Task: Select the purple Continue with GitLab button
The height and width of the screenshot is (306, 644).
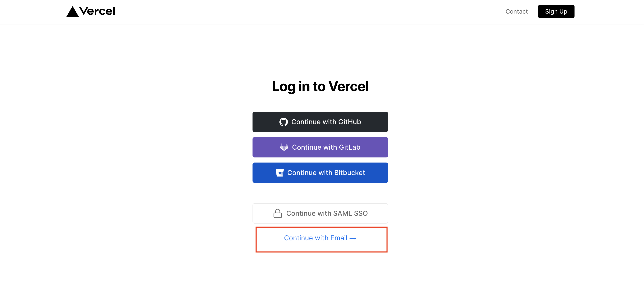Action: click(320, 147)
